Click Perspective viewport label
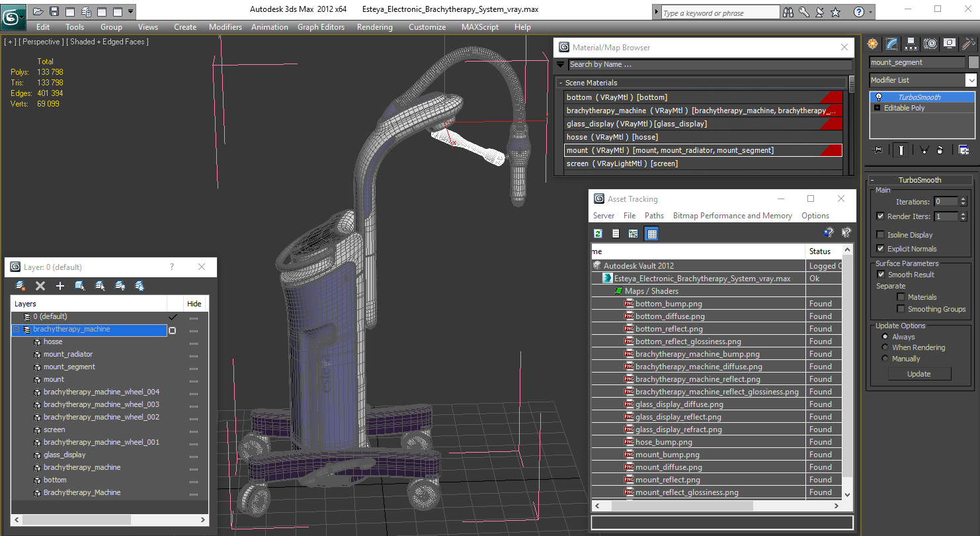 click(x=41, y=42)
